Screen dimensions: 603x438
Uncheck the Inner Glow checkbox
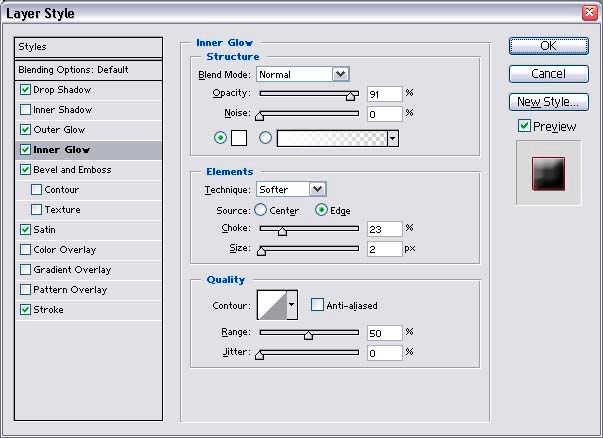(x=25, y=150)
